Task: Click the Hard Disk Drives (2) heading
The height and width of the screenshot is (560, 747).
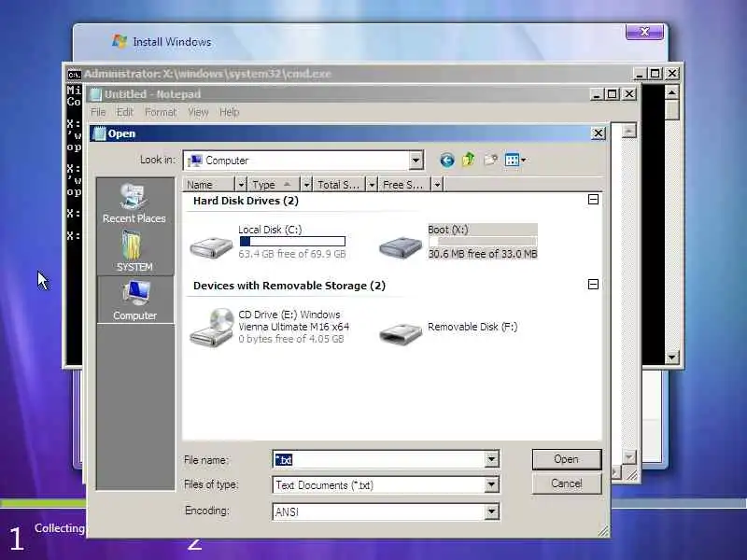Action: [x=246, y=201]
